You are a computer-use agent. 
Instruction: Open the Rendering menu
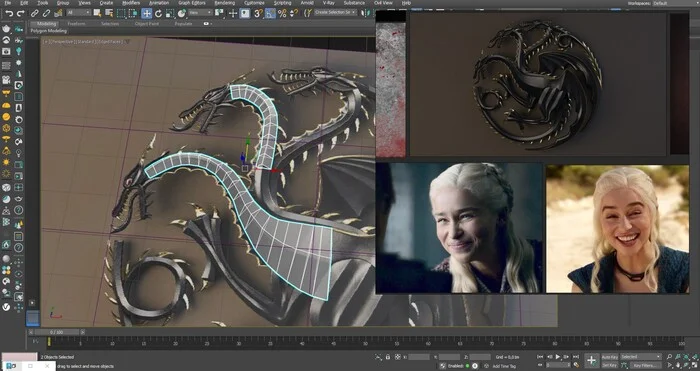point(225,3)
